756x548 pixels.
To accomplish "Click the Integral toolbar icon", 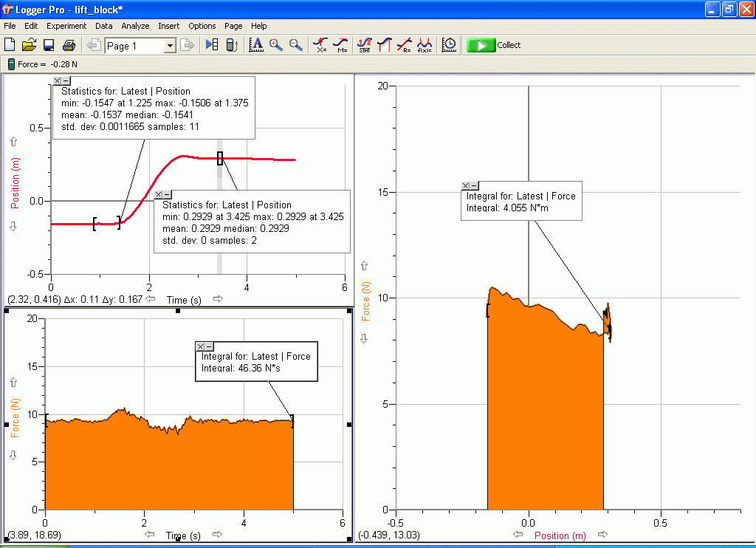I will point(384,45).
